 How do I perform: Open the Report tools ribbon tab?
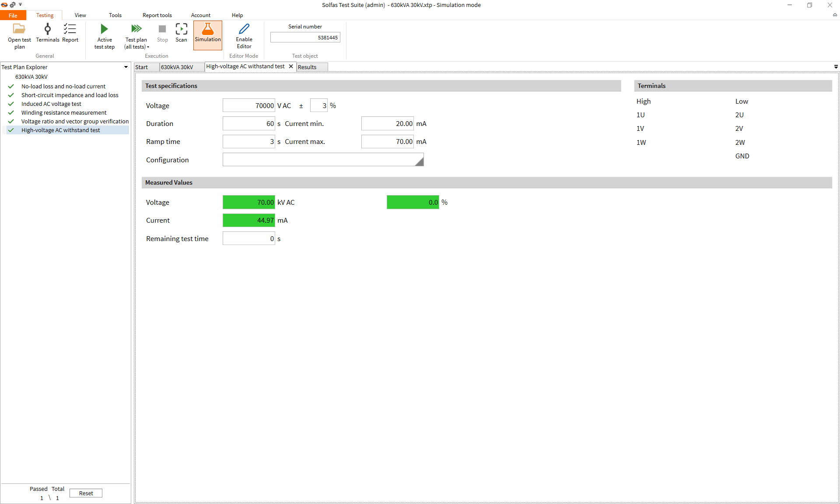click(157, 15)
